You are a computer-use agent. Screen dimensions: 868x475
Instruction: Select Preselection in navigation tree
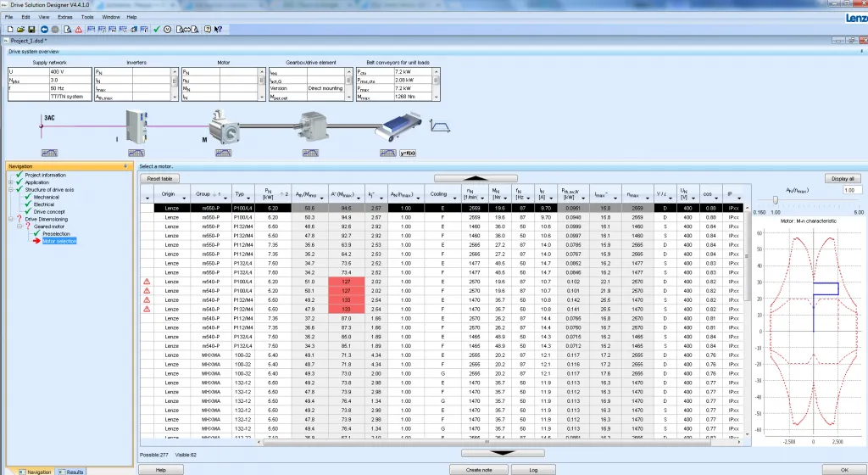57,233
